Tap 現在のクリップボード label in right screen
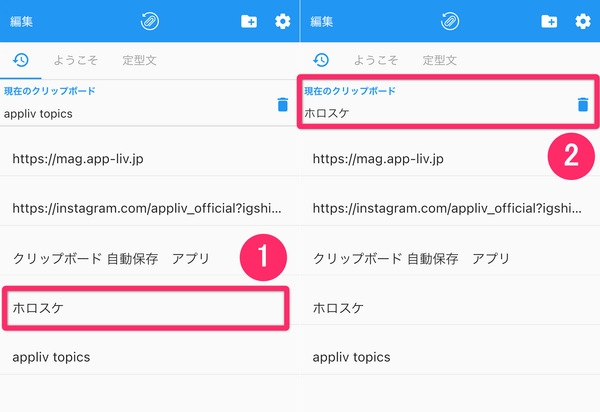Image resolution: width=600 pixels, height=412 pixels. [x=350, y=91]
